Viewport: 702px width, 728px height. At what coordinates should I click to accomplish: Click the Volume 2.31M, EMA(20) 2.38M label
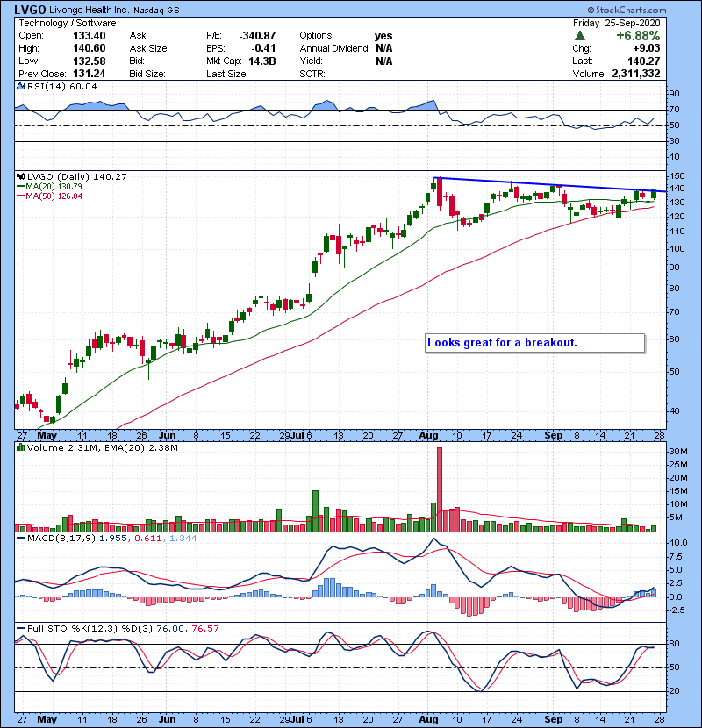coord(102,447)
